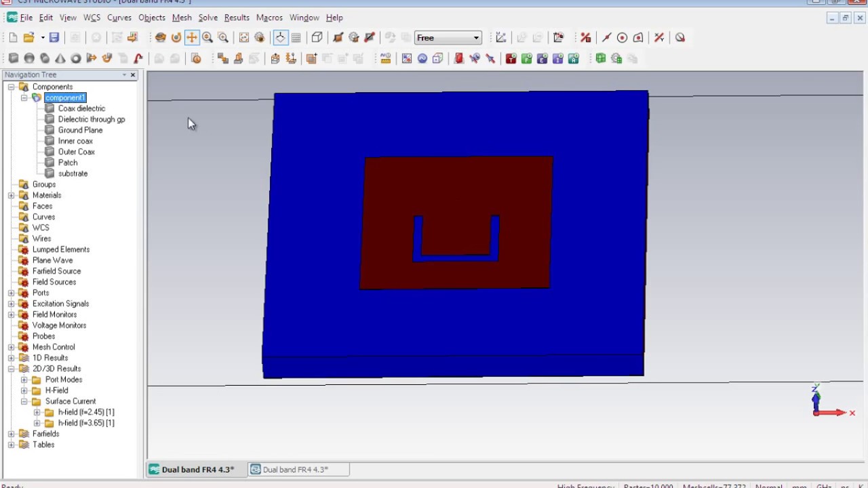Collapse the Components tree node
This screenshot has width=868, height=488.
click(11, 87)
